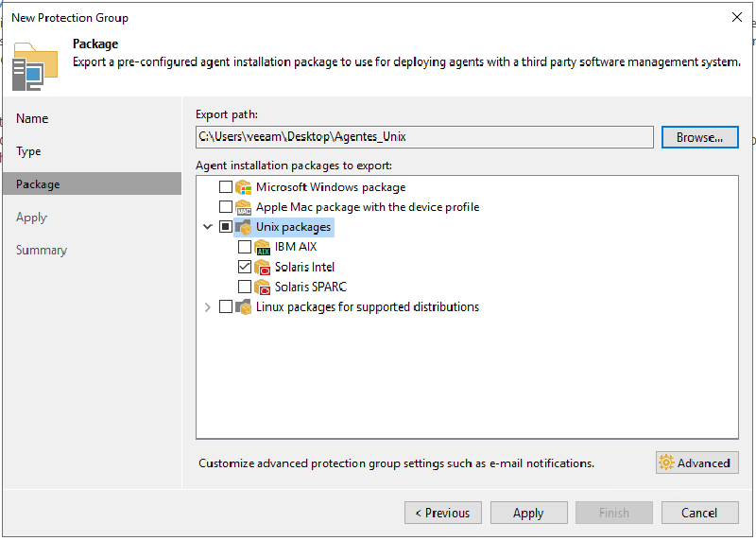
Task: Click the Solaris SPARC package icon
Action: tap(263, 287)
